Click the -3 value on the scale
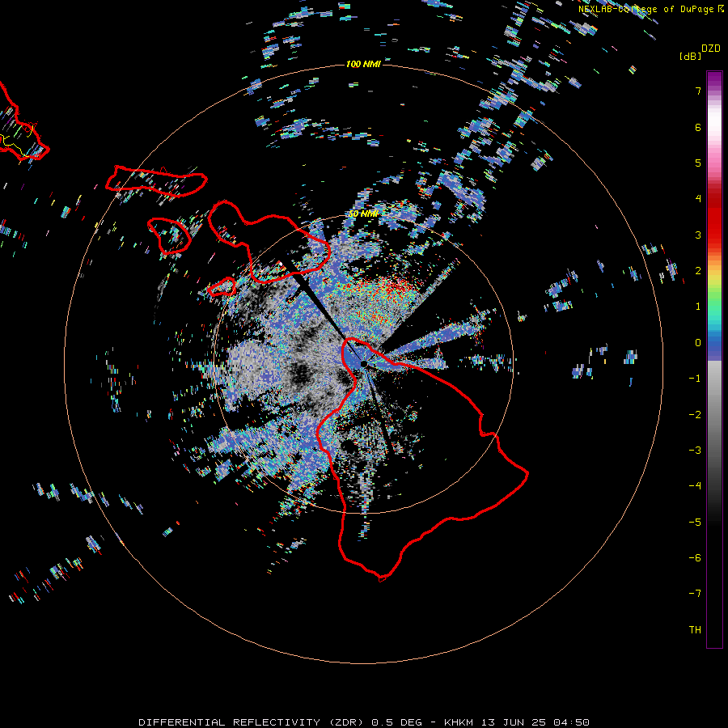Image resolution: width=728 pixels, height=728 pixels. pyautogui.click(x=695, y=451)
